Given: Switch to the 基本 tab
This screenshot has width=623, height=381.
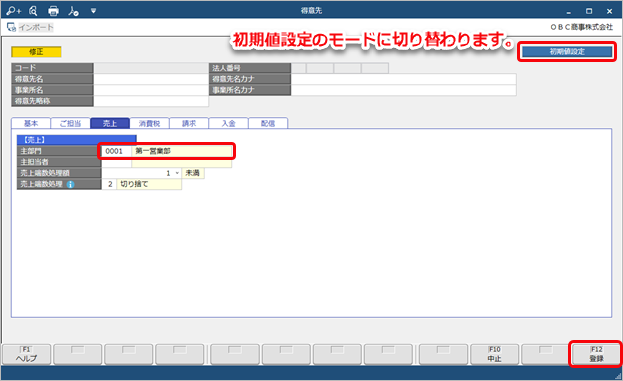Looking at the screenshot, I should click(31, 123).
